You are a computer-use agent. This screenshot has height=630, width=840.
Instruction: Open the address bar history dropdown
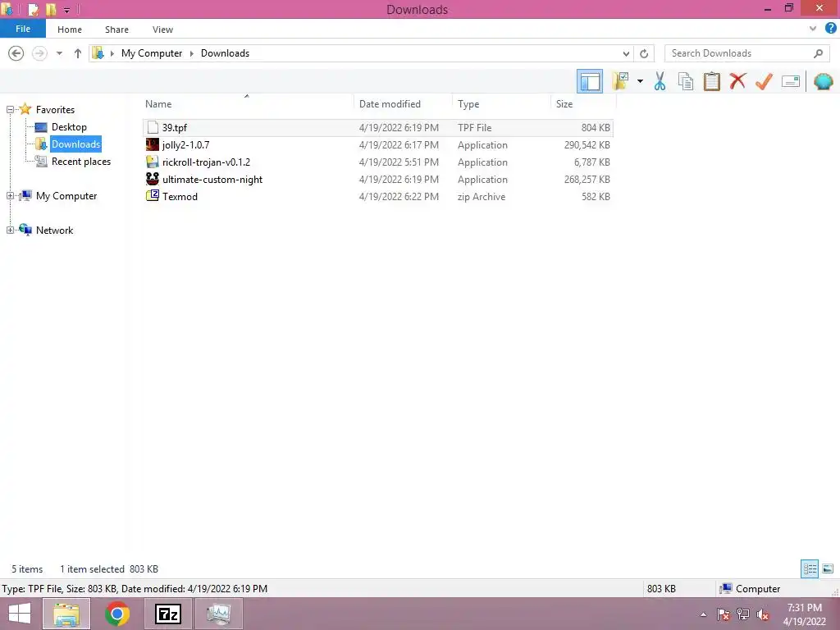click(x=626, y=53)
